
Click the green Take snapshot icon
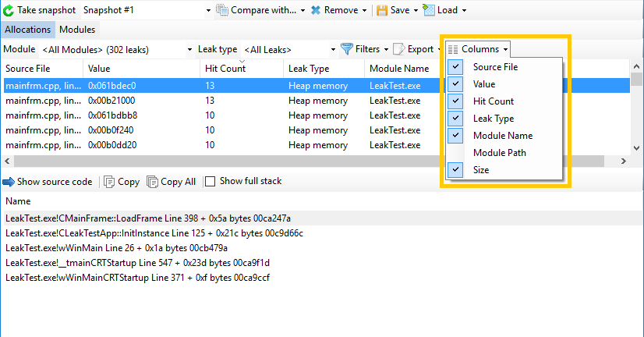coord(9,10)
